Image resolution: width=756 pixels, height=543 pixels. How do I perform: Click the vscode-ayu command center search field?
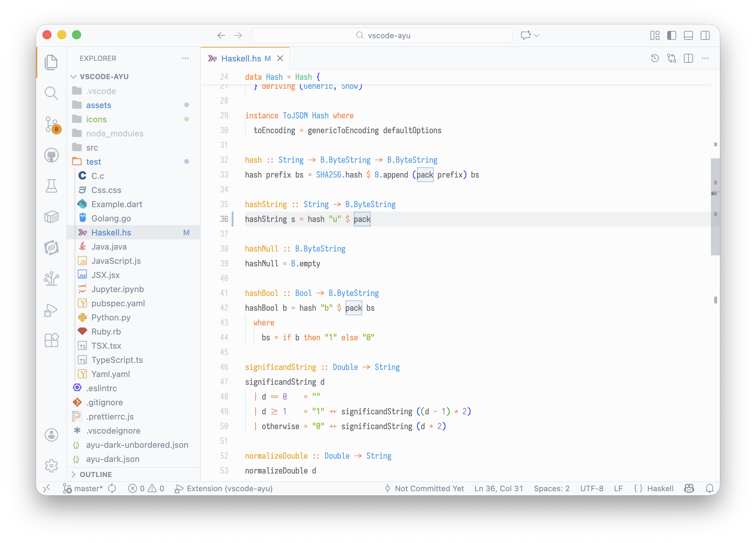click(x=382, y=35)
